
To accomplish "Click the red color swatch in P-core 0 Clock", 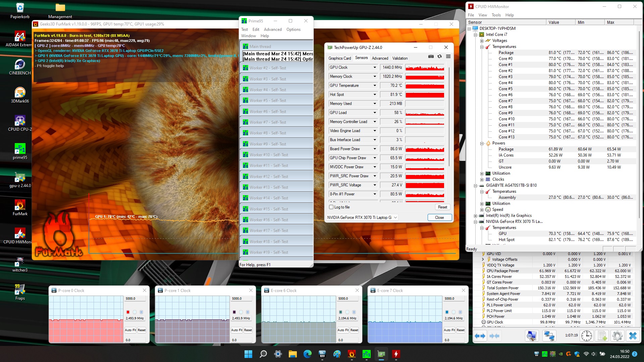I will (128, 312).
